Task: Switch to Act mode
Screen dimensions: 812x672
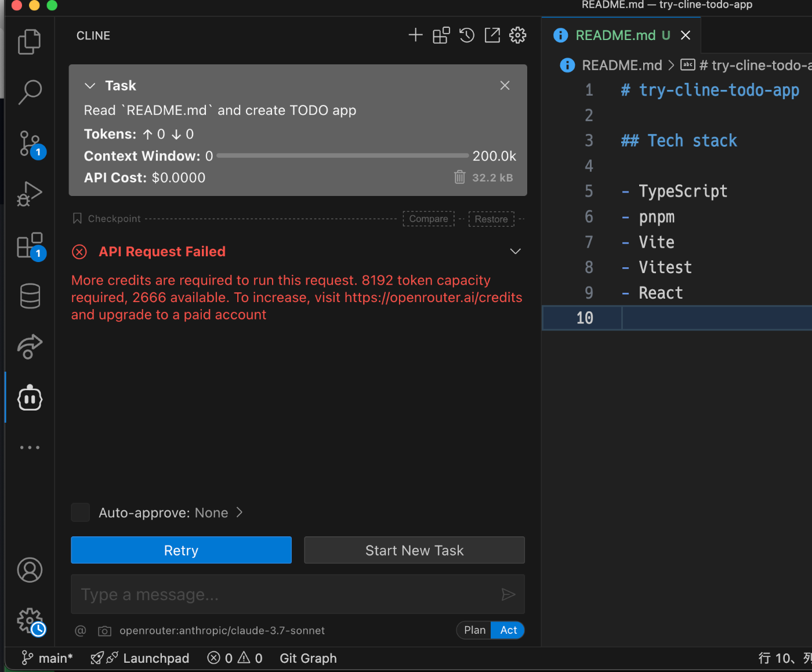Action: tap(508, 630)
